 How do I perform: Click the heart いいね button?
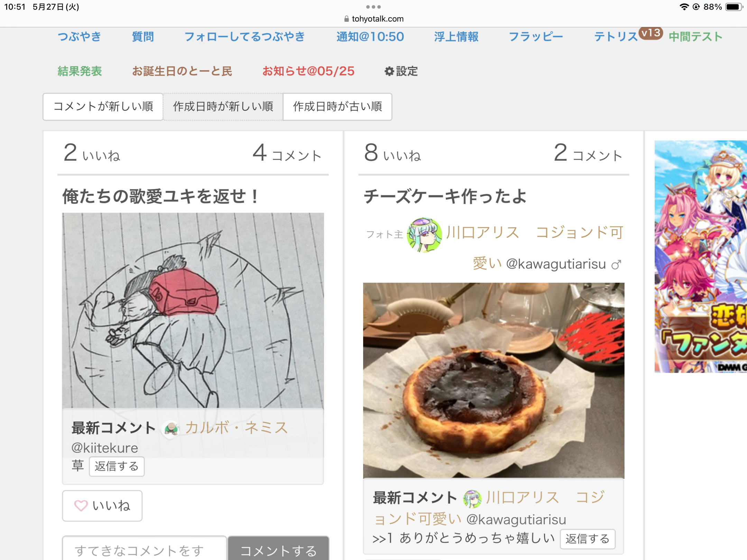point(102,506)
